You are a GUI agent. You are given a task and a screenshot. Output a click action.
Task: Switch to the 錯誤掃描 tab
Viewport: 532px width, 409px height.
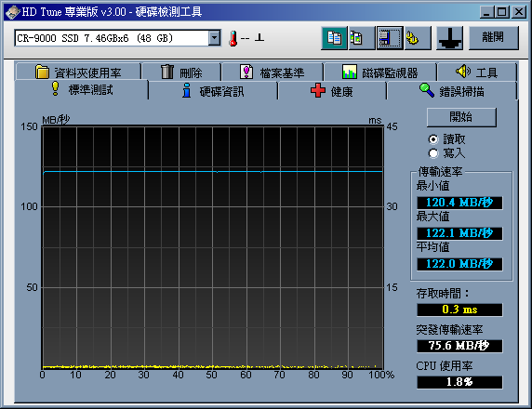click(452, 91)
